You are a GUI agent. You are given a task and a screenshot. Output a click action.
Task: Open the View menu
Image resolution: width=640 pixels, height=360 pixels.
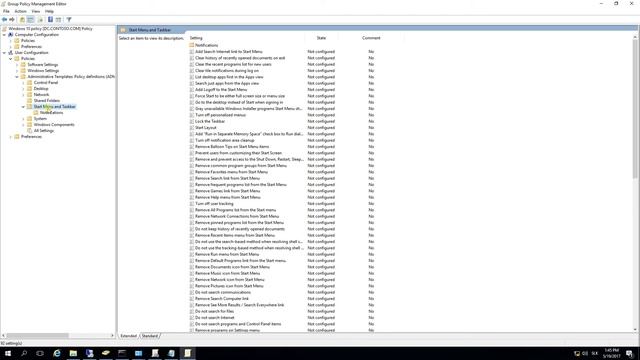click(36, 11)
